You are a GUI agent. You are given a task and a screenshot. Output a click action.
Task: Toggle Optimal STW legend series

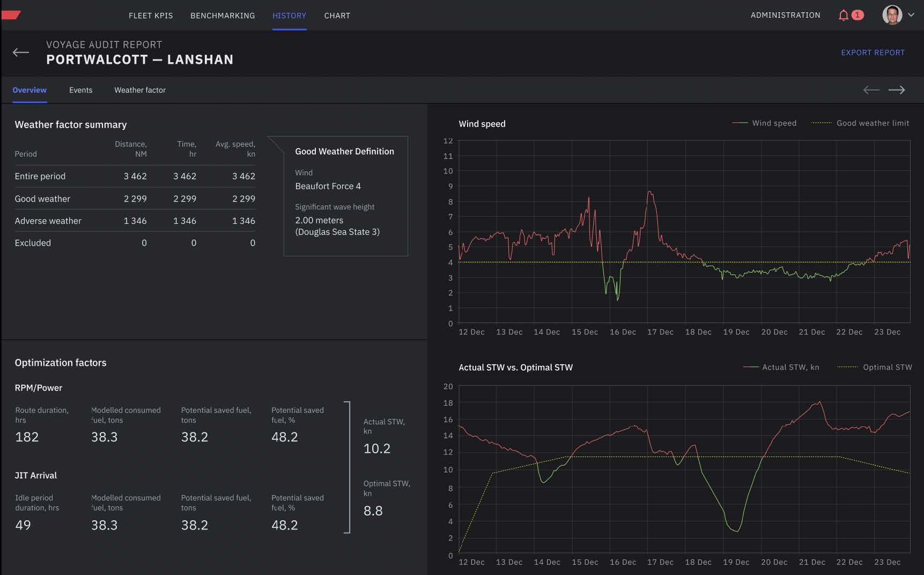887,367
